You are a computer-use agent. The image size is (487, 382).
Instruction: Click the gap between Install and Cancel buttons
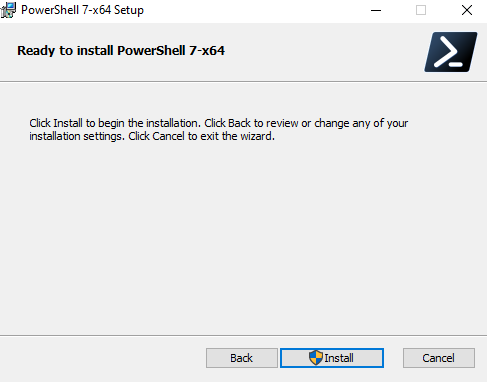393,358
